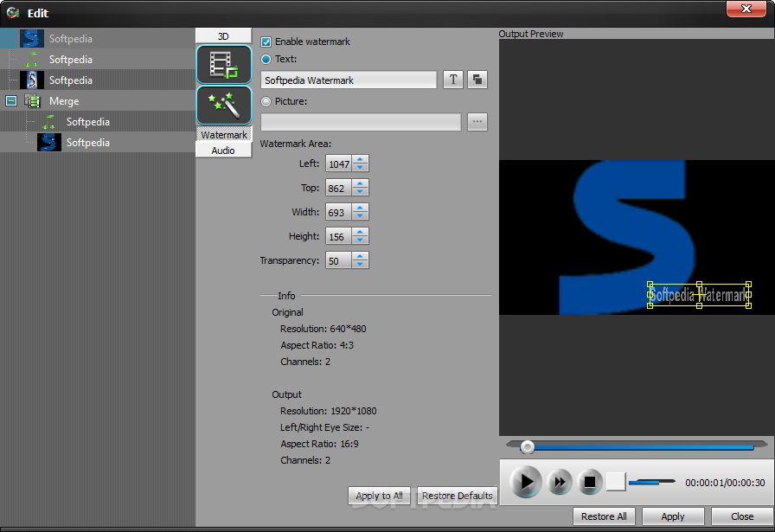Click the Apply button
Image resolution: width=775 pixels, height=532 pixels.
pyautogui.click(x=673, y=516)
